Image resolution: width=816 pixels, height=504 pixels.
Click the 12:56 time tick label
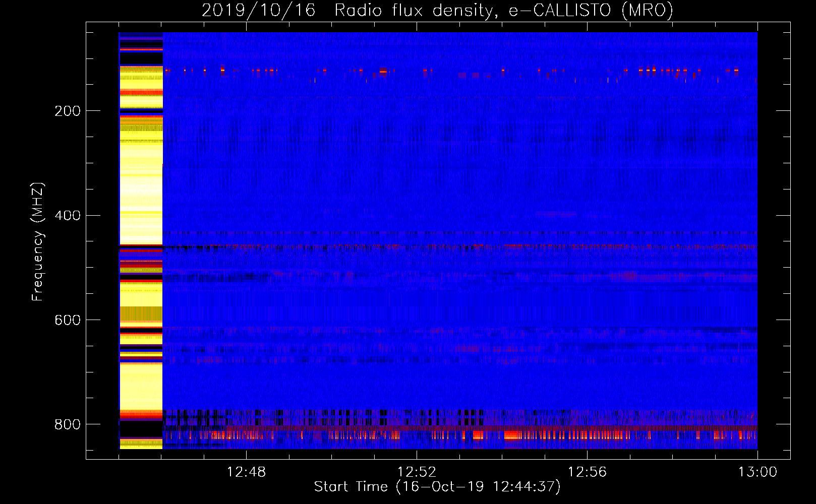(587, 472)
